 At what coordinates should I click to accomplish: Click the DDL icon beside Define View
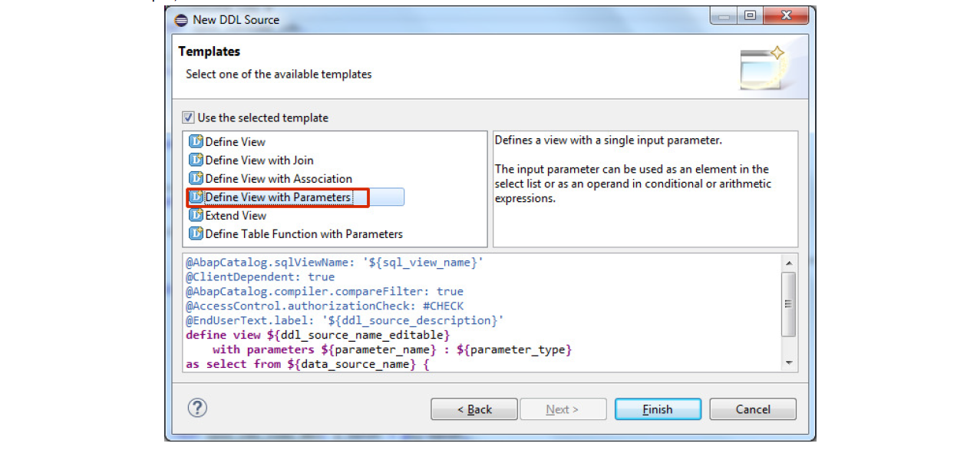pyautogui.click(x=196, y=141)
